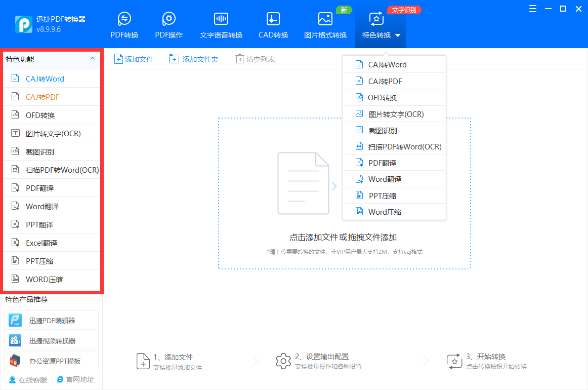Choose Word压缩 from dropdown menu
This screenshot has height=390, width=588.
394,212
